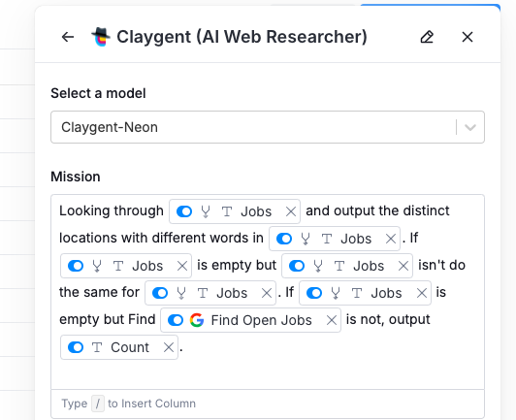
Task: Toggle the switch on Find Open Jobs chip
Action: [x=176, y=320]
